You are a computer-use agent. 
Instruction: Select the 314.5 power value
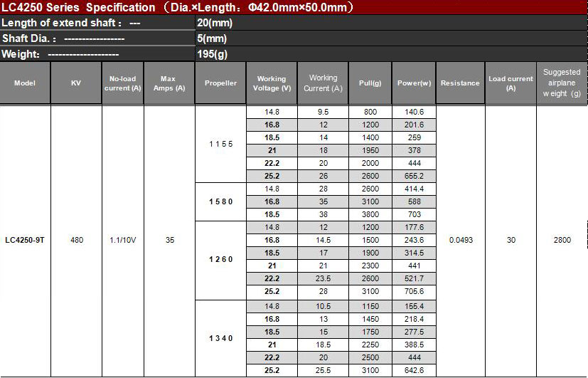coord(414,253)
